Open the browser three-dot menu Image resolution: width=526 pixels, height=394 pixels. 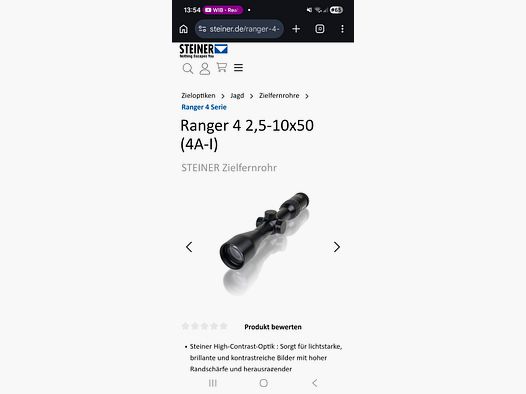(342, 29)
